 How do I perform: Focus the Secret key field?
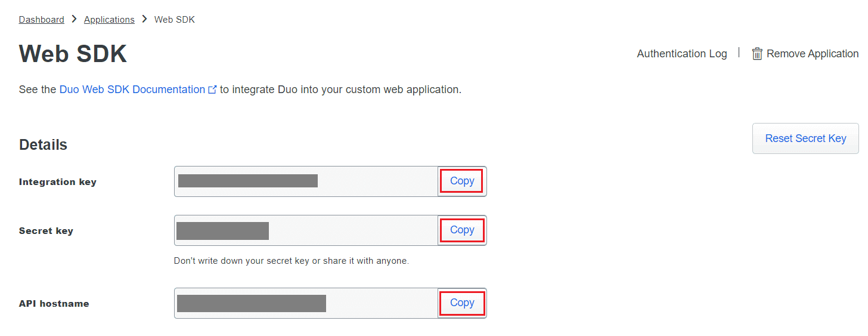pos(306,230)
